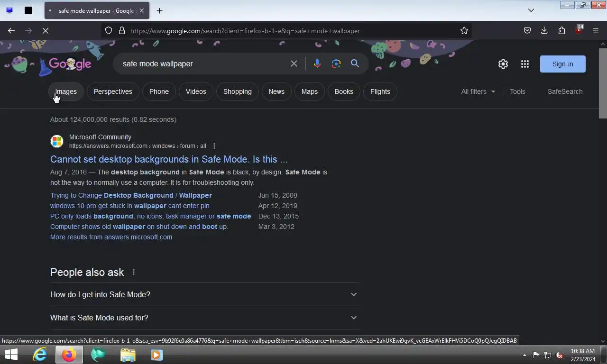
Task: Open search Tools options
Action: click(517, 91)
